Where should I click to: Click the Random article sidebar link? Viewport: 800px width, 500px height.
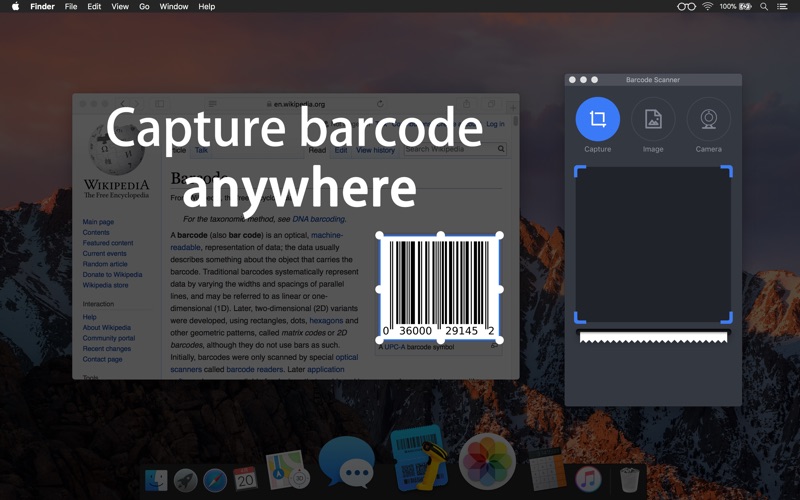click(x=105, y=264)
